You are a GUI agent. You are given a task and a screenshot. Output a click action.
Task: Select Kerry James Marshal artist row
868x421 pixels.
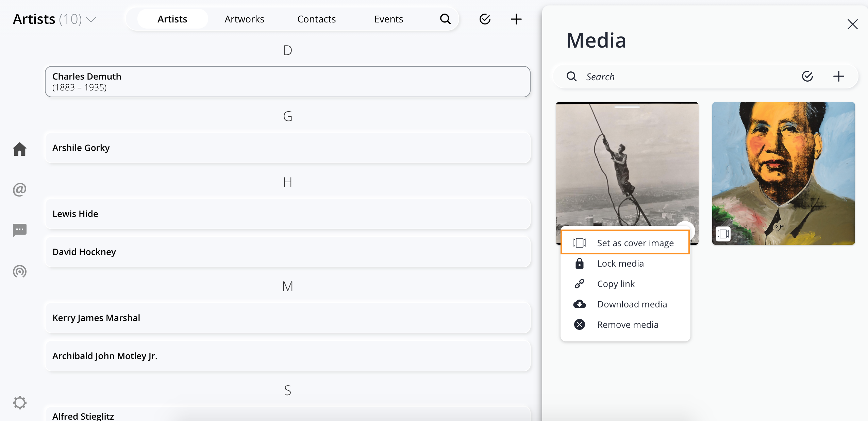287,318
